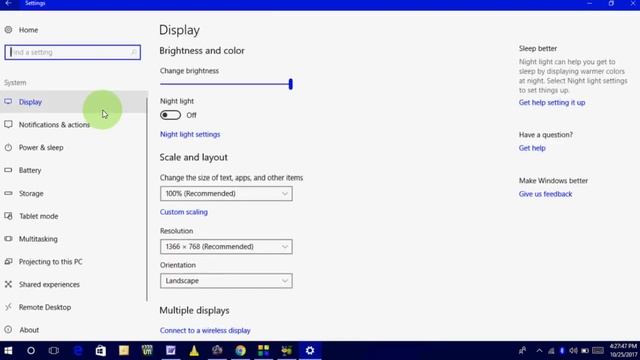Click the Find a setting search box
The height and width of the screenshot is (360, 640).
[73, 52]
